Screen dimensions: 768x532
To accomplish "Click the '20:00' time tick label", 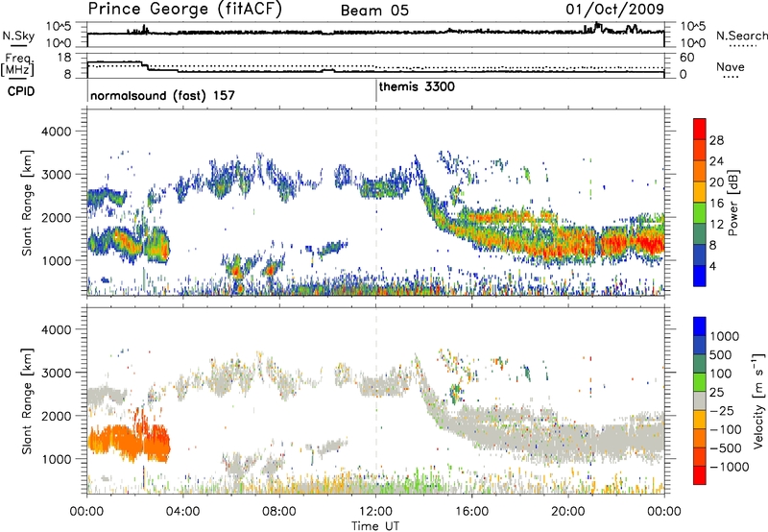I will 568,512.
